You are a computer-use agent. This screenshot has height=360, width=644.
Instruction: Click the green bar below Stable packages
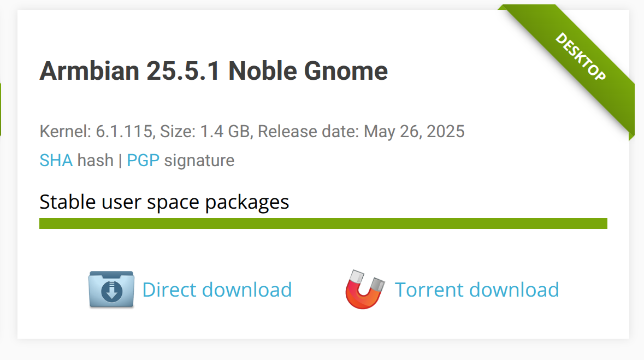tap(323, 223)
